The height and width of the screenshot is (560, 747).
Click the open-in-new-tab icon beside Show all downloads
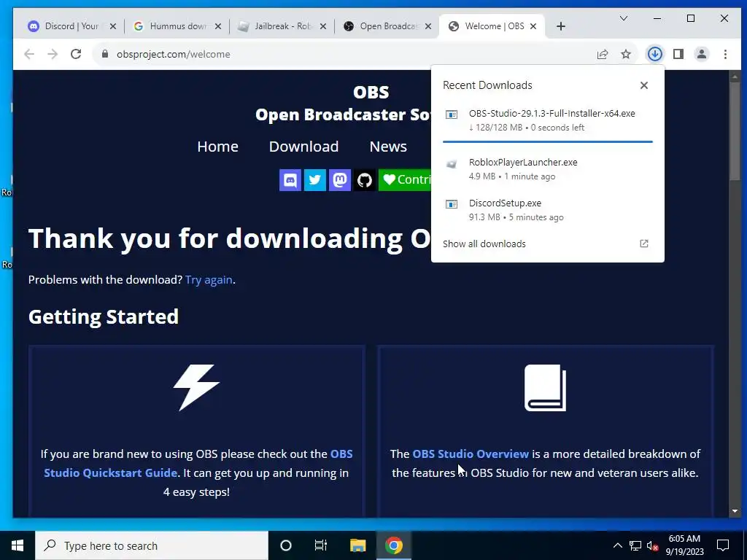pos(644,244)
